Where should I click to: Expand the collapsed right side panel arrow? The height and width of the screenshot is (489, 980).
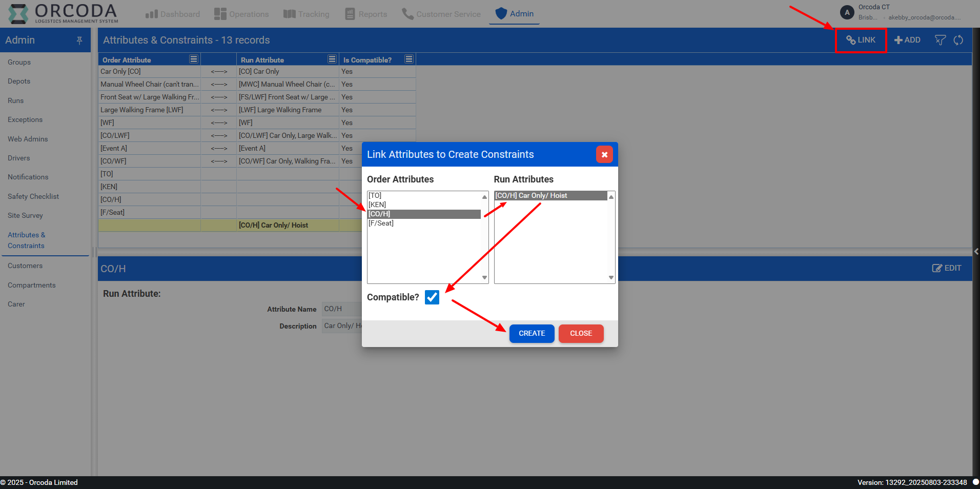coord(976,251)
